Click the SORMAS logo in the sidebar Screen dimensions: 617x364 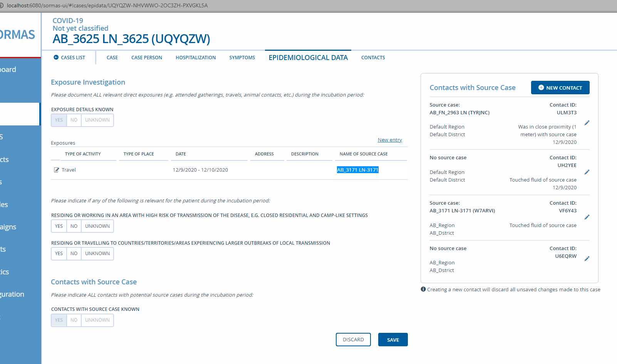click(17, 35)
